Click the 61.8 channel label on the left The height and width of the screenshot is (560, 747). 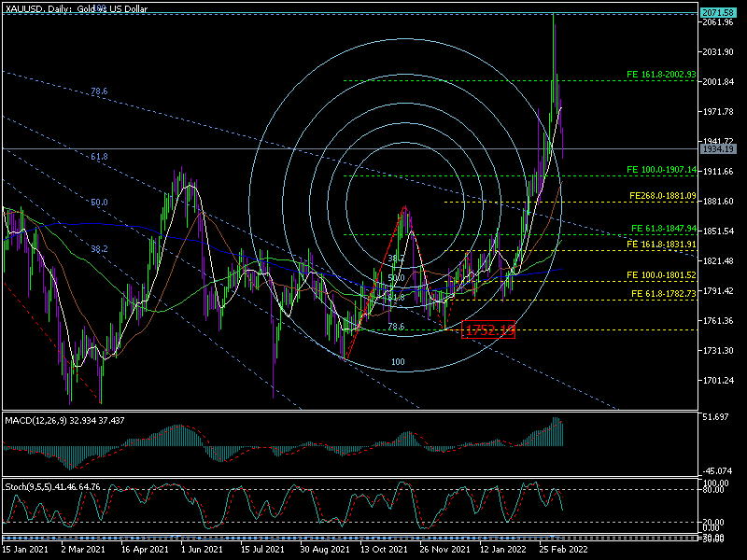(99, 157)
